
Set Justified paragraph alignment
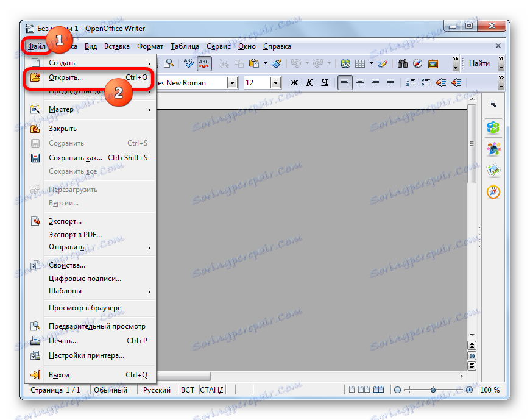(390, 82)
